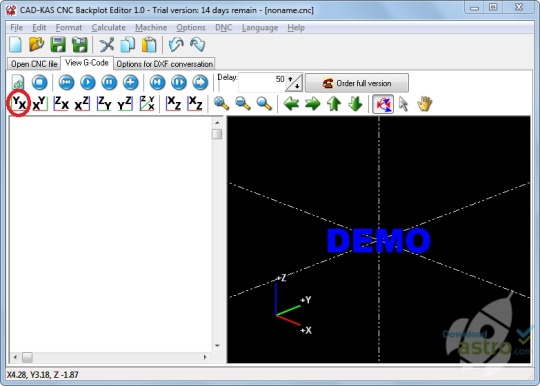The image size is (540, 386).
Task: Open the Edit menu
Action: click(39, 28)
